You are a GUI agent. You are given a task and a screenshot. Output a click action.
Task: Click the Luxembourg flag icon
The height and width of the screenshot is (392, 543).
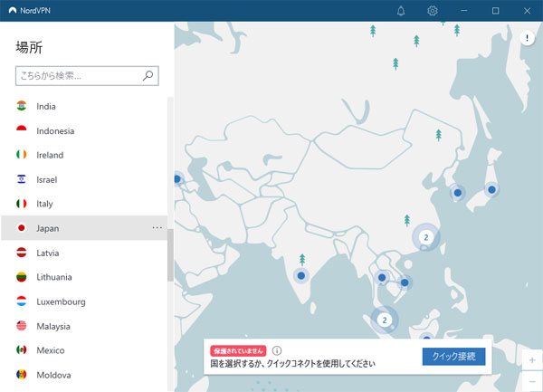pyautogui.click(x=22, y=301)
